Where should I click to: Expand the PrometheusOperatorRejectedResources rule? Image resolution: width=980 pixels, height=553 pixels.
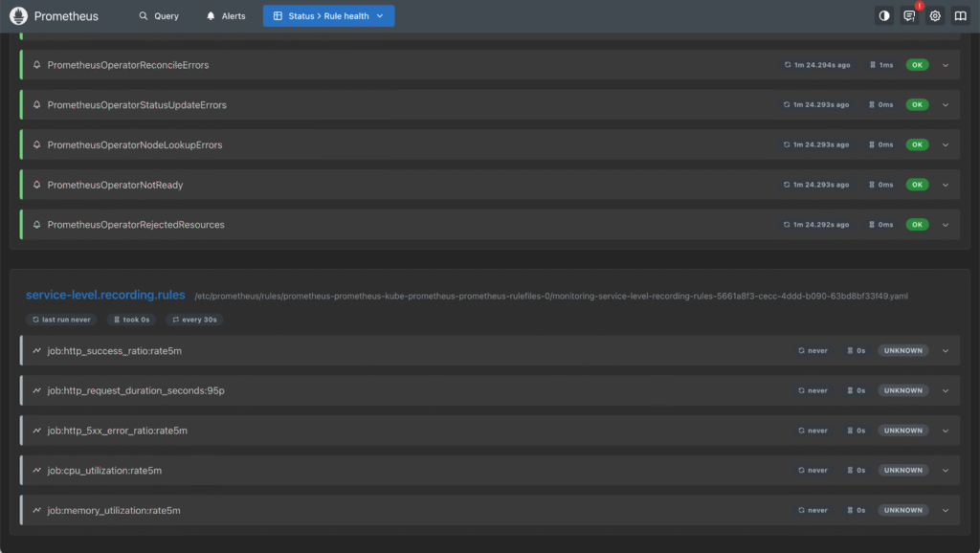pos(946,225)
